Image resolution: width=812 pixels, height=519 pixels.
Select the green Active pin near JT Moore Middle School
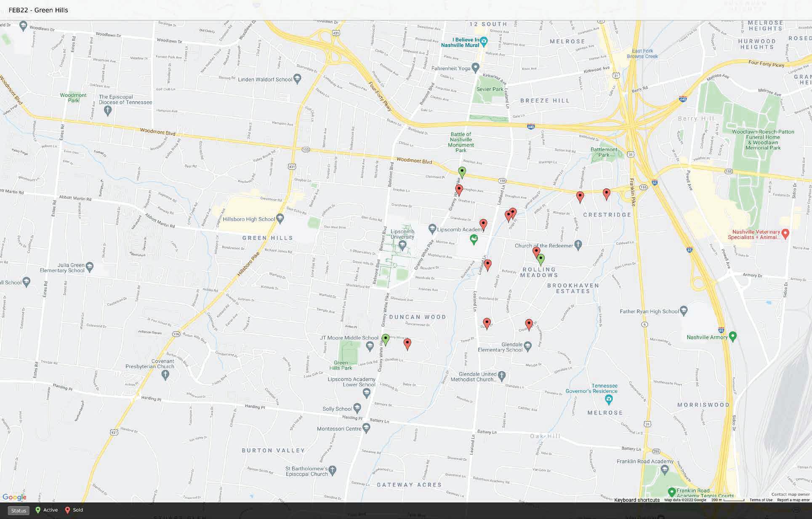click(385, 339)
